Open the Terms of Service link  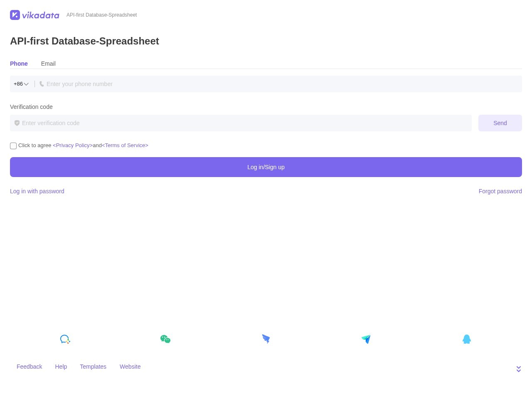[125, 145]
